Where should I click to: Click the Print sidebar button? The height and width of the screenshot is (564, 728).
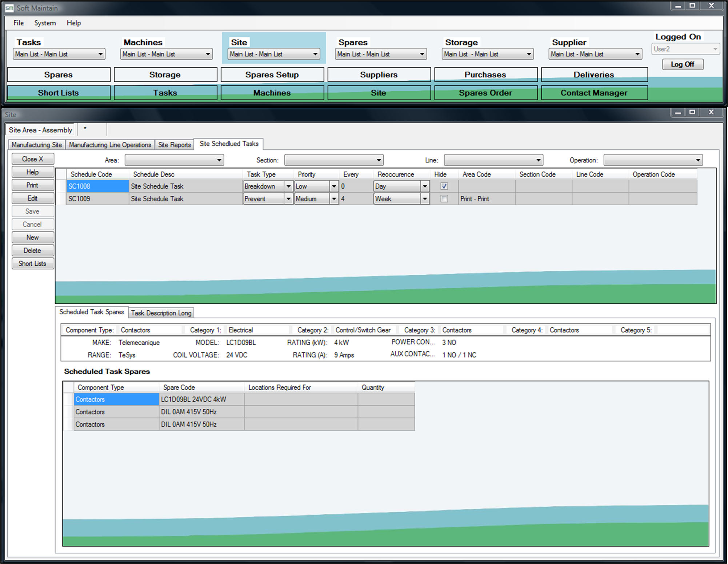click(33, 185)
